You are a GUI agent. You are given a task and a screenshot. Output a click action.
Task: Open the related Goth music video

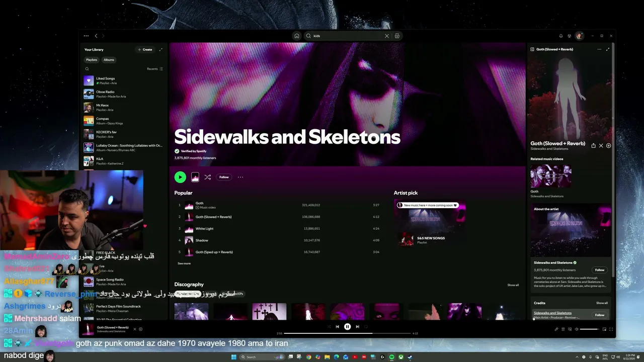(551, 176)
